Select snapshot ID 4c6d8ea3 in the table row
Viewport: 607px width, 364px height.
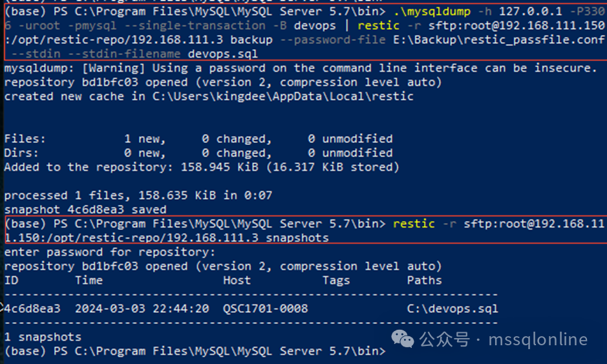click(32, 309)
